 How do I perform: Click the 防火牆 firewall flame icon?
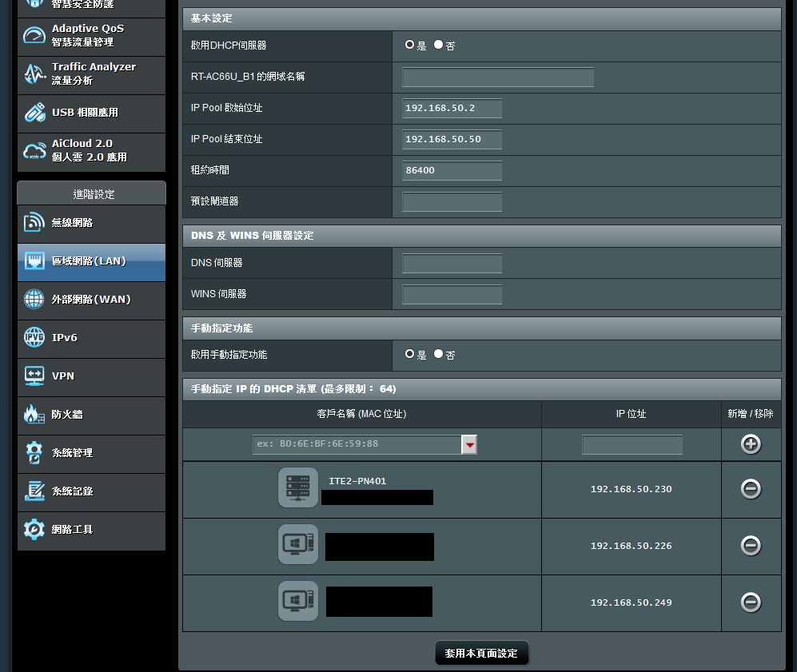[34, 414]
